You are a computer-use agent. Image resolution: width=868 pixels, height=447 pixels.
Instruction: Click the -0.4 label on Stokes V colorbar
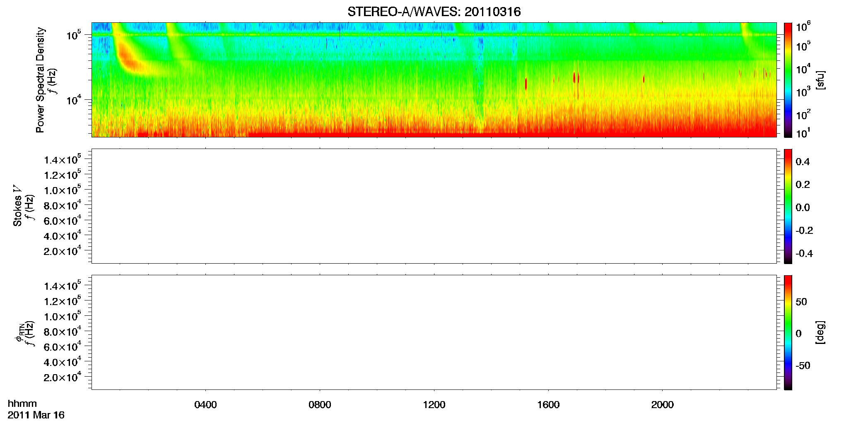(804, 253)
